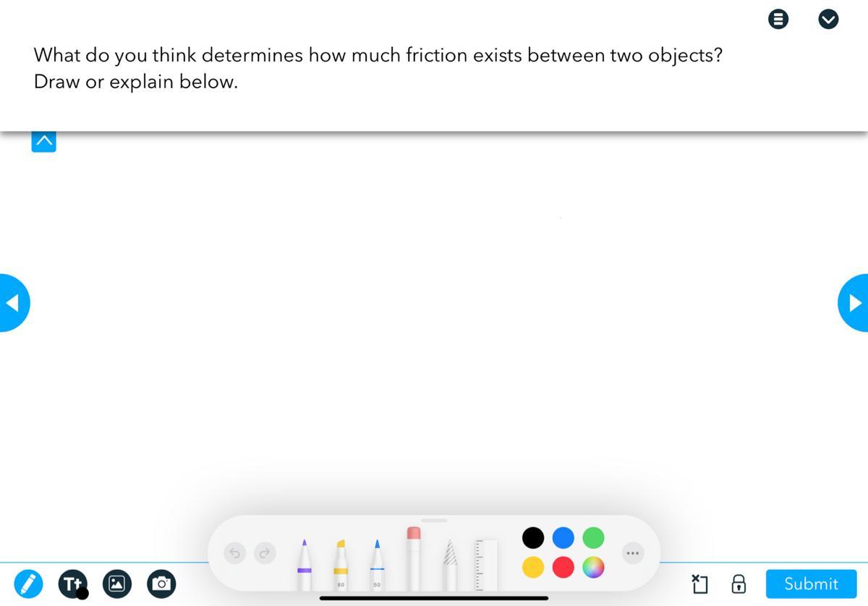Go to the next slide

[854, 302]
